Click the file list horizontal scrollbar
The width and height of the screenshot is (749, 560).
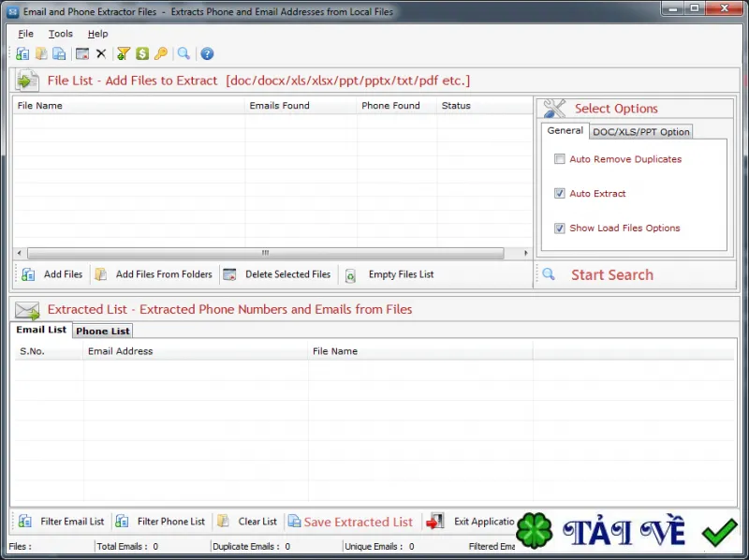tap(265, 253)
